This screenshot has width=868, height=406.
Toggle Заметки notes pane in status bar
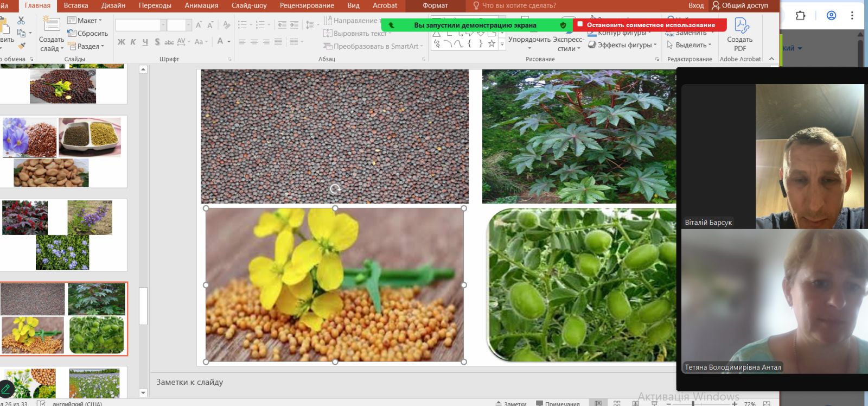click(511, 403)
